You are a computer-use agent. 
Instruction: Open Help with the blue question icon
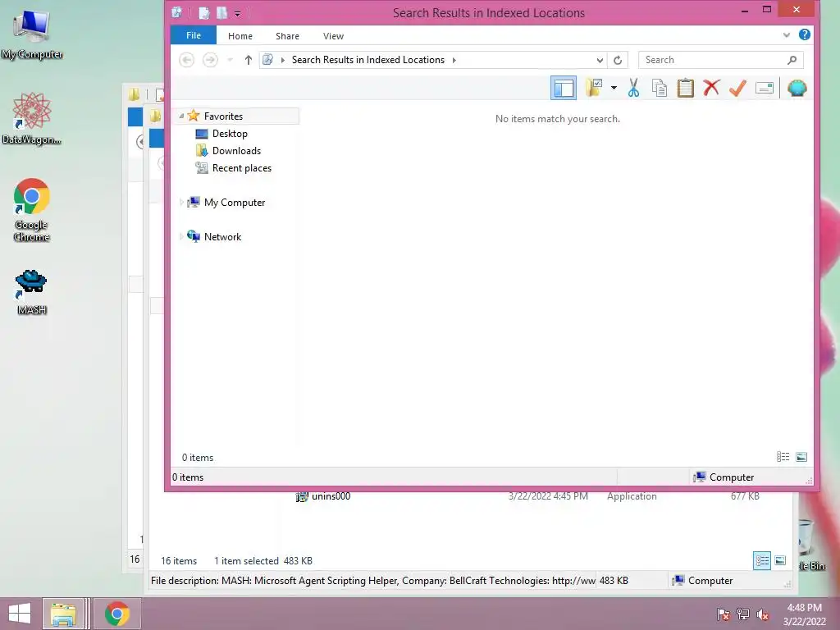(804, 34)
